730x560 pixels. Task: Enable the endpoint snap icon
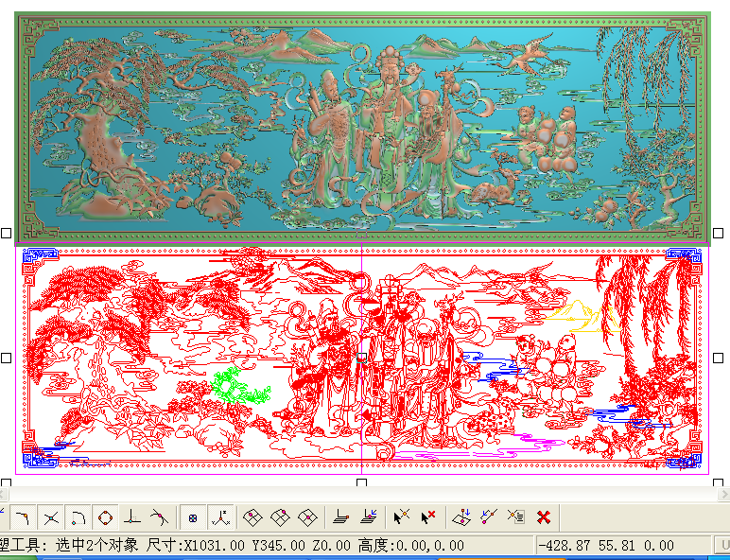coord(23,517)
